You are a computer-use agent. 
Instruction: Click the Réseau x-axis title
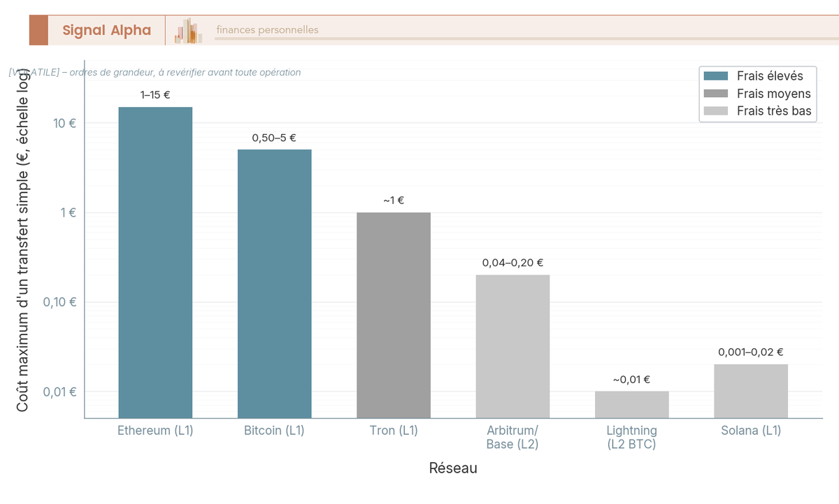453,468
